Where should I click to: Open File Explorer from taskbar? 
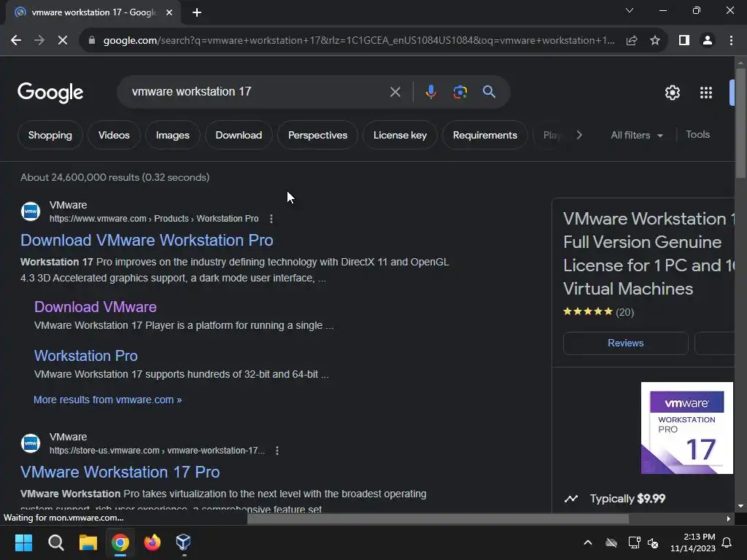click(x=88, y=542)
